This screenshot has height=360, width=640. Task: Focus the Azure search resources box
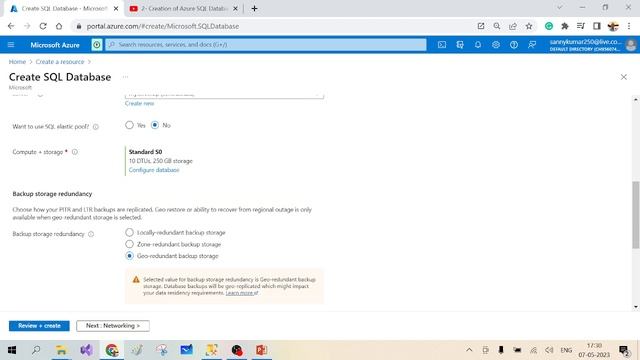coord(266,44)
